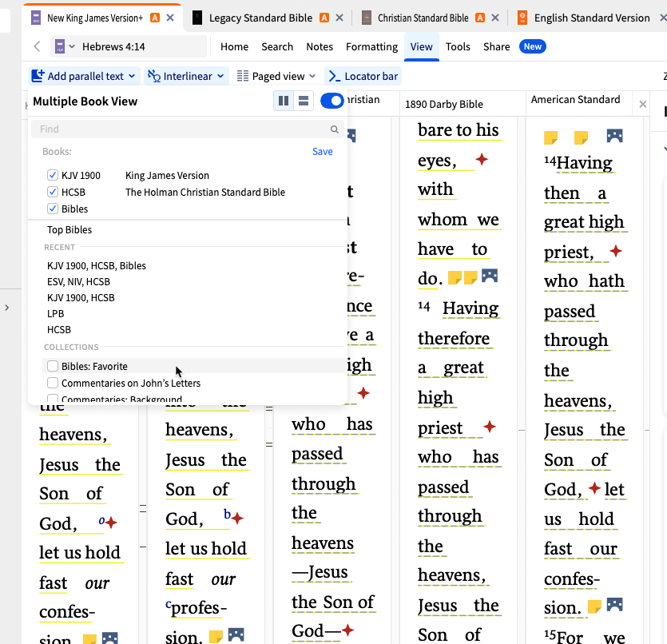Screen dimensions: 667x644
Task: Expand the resource picker chevron beside Hebrews 4:14
Action: [72, 46]
